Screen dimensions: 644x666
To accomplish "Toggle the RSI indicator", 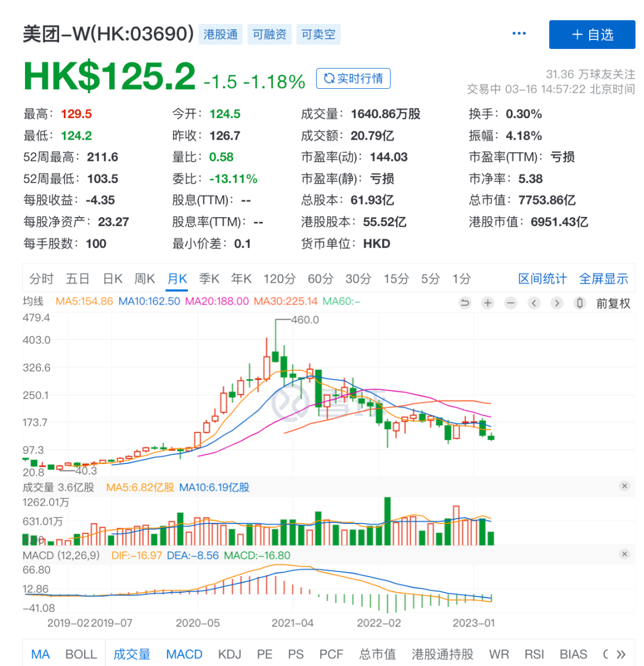I will click(534, 654).
